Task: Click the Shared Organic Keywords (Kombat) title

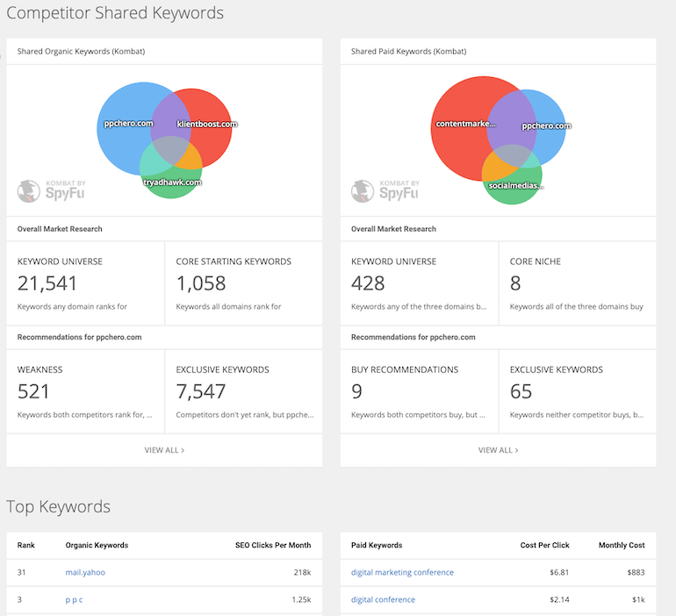Action: click(81, 51)
